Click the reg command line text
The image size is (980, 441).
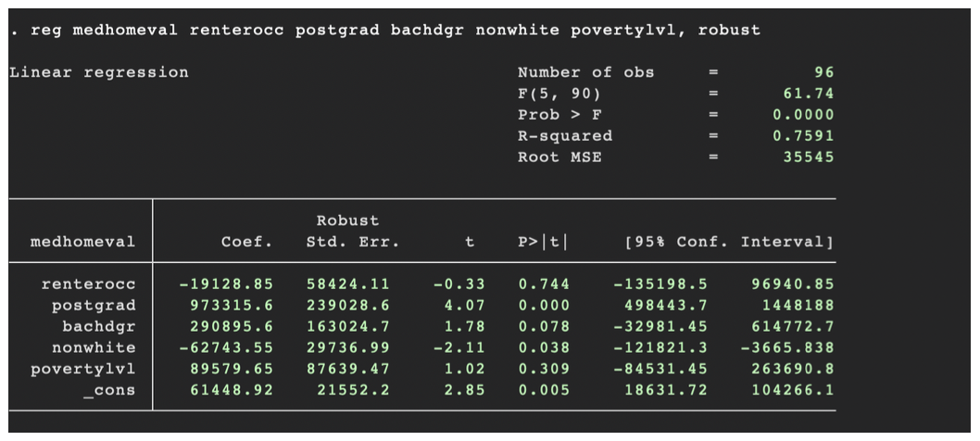coord(385,30)
